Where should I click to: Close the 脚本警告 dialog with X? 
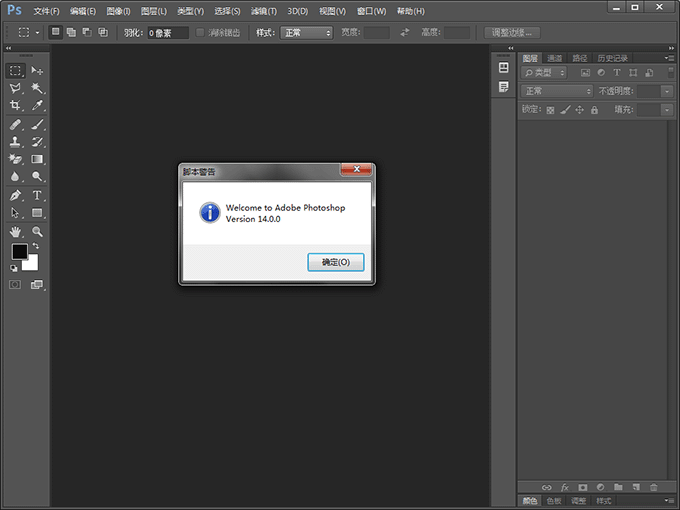(356, 169)
